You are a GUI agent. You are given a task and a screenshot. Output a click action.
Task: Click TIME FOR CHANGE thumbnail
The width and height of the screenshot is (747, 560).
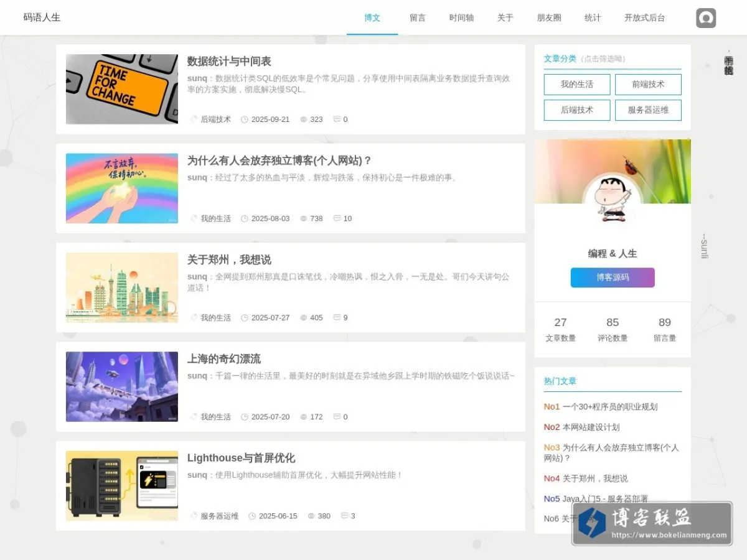pos(122,89)
